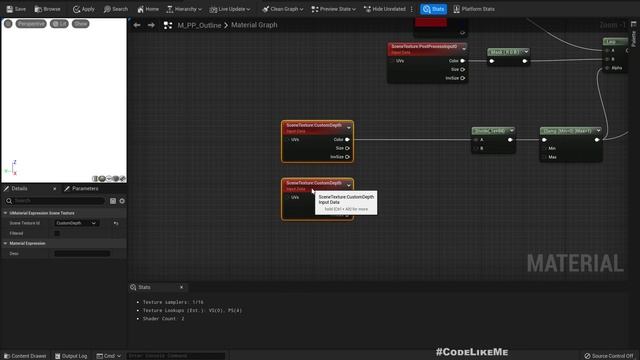Close the Details tab
Screen dimensions: 640x360
[x=55, y=189]
